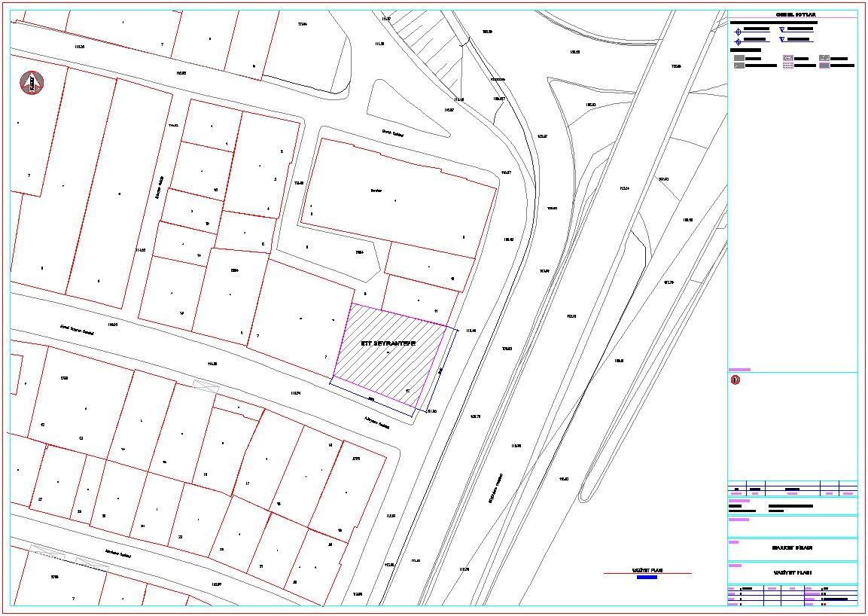
Task: Pick the gray swatch with diagonal line in the legend
Action: tap(739, 66)
